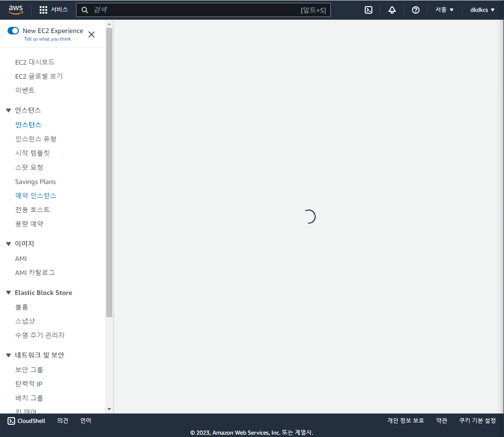Click the sidebar scroll down arrow
Image resolution: width=504 pixels, height=437 pixels.
tap(109, 409)
